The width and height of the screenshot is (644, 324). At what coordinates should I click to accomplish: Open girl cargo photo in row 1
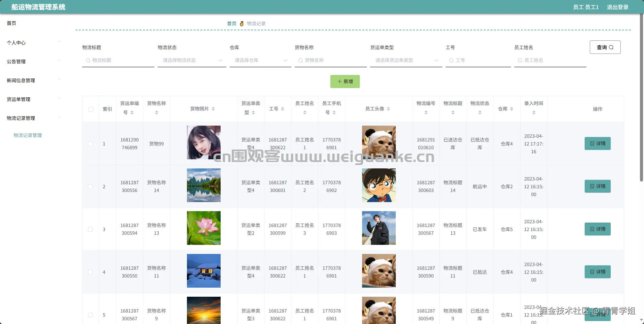coord(204,142)
